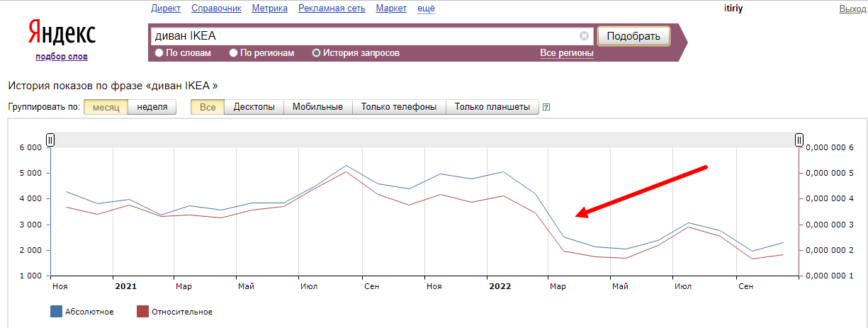Group data by 'месяц'
Viewport: 868px width, 328px height.
[106, 107]
